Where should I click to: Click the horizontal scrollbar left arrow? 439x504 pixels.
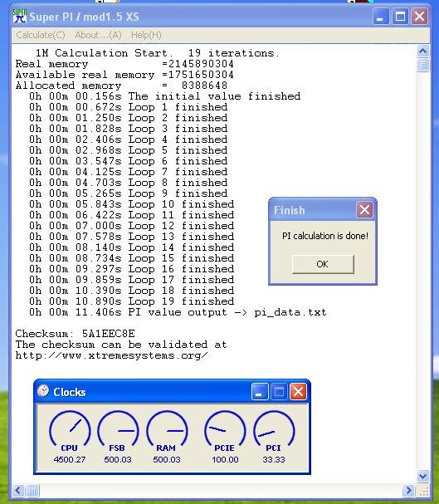point(18,491)
